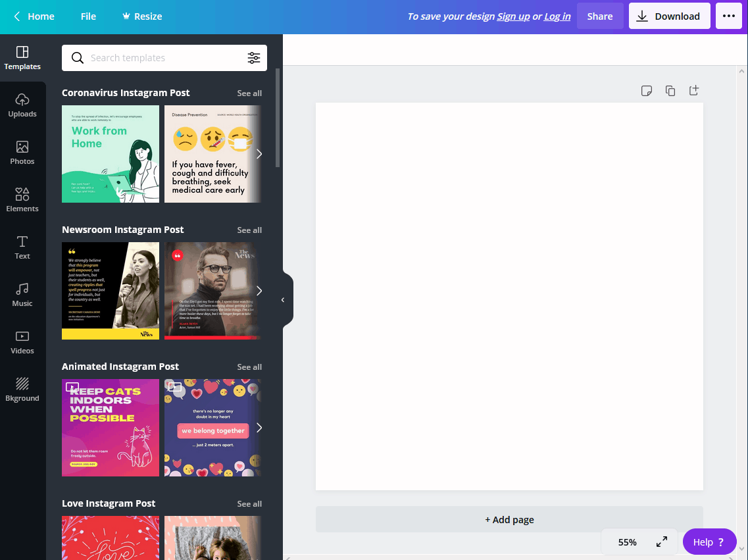Open the Elements sidebar tab
Image resolution: width=748 pixels, height=560 pixels.
tap(22, 200)
